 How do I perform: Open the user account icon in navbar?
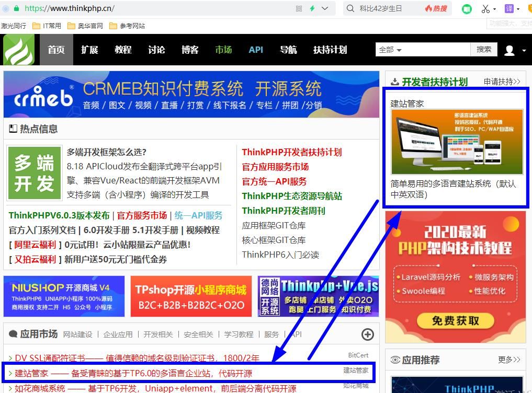tap(509, 50)
